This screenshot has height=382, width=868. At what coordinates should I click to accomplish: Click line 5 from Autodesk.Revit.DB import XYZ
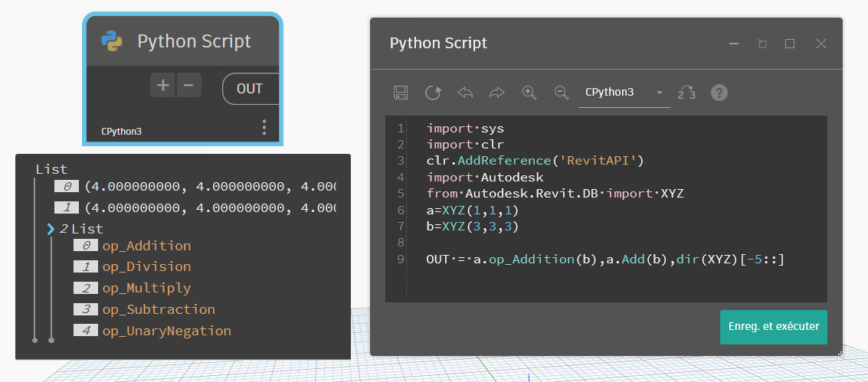(555, 194)
